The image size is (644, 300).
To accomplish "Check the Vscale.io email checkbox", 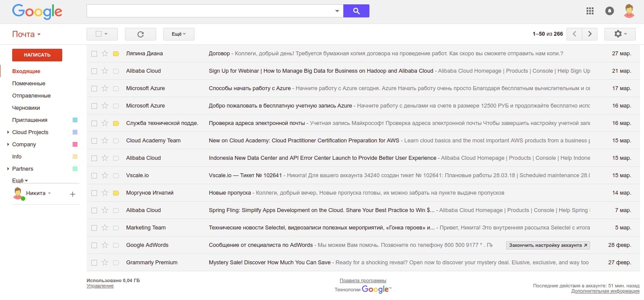I will pyautogui.click(x=94, y=175).
